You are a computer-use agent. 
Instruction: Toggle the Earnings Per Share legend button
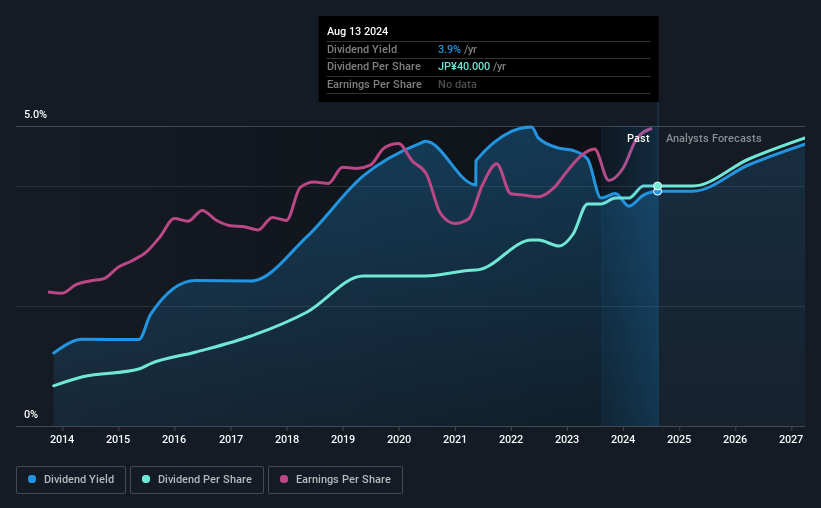click(335, 480)
